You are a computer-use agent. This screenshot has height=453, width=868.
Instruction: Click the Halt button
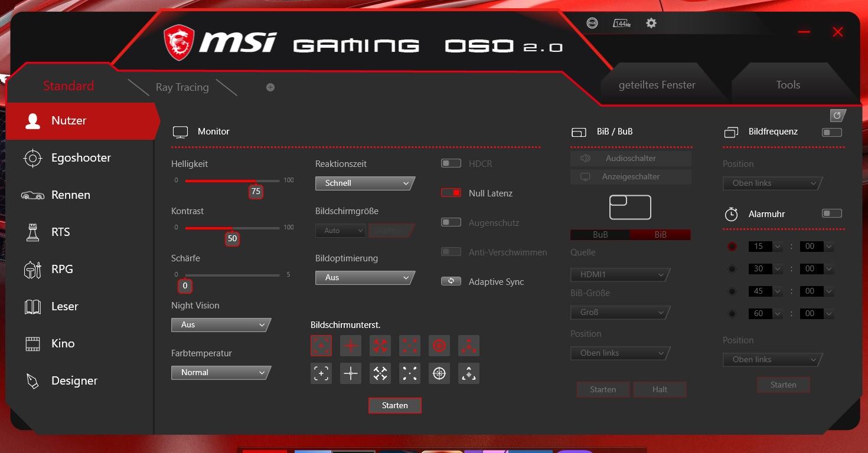click(660, 389)
